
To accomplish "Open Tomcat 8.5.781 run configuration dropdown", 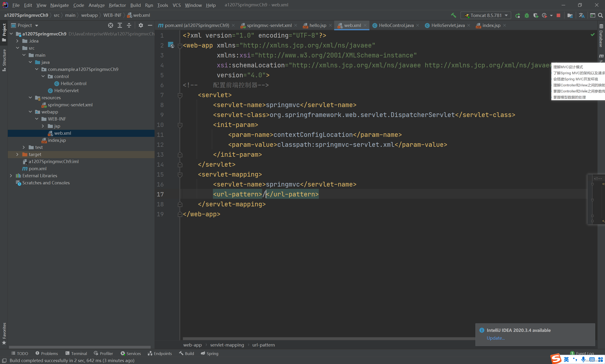I will point(486,15).
